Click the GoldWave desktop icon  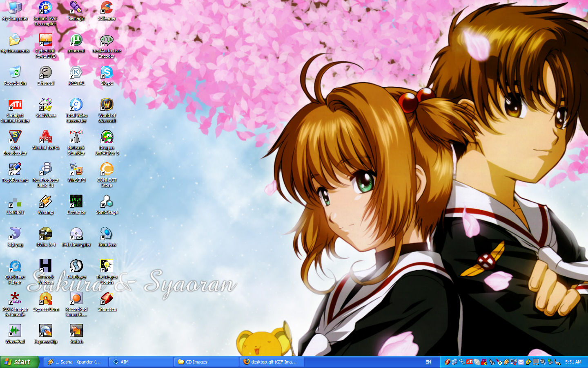[x=45, y=105]
